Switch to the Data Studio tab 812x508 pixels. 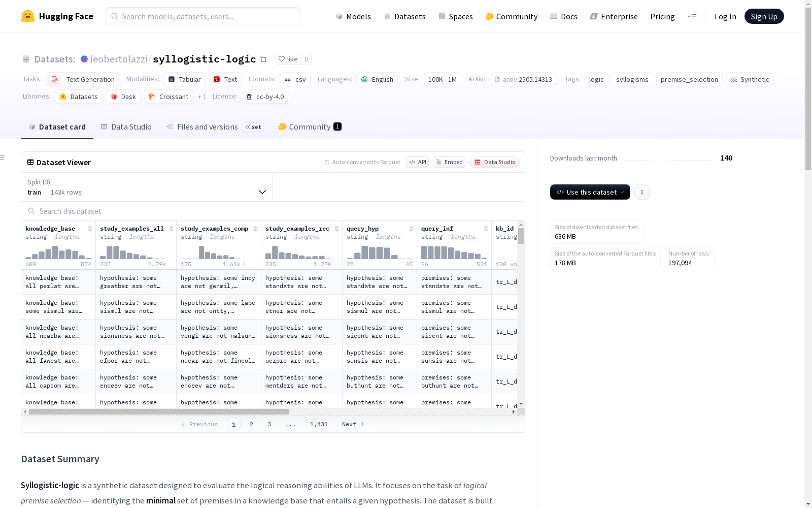coord(126,127)
